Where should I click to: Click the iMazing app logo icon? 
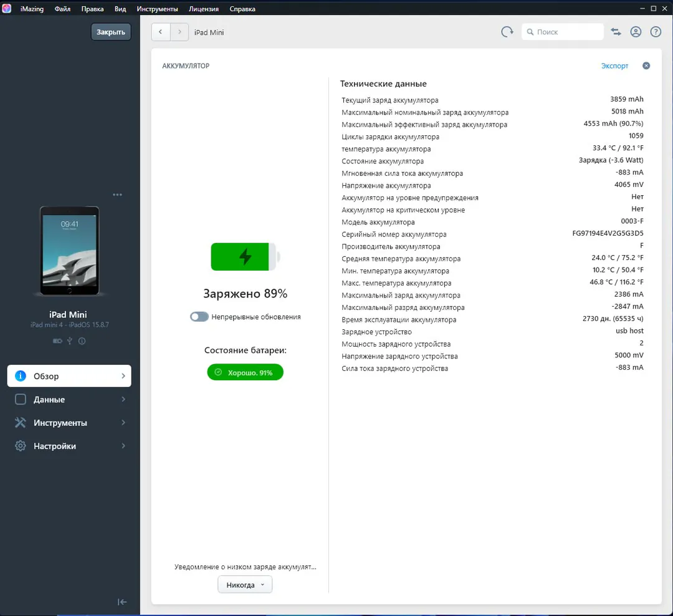coord(6,8)
